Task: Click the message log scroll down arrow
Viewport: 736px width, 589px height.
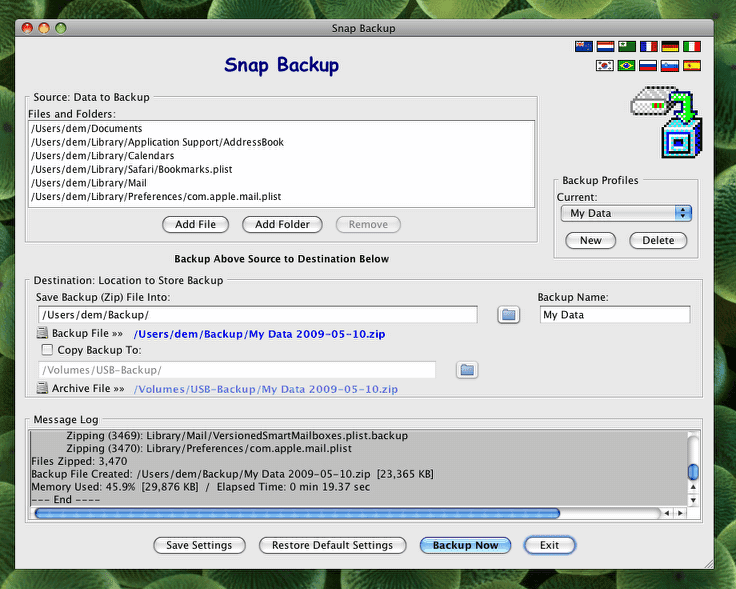Action: (x=693, y=500)
